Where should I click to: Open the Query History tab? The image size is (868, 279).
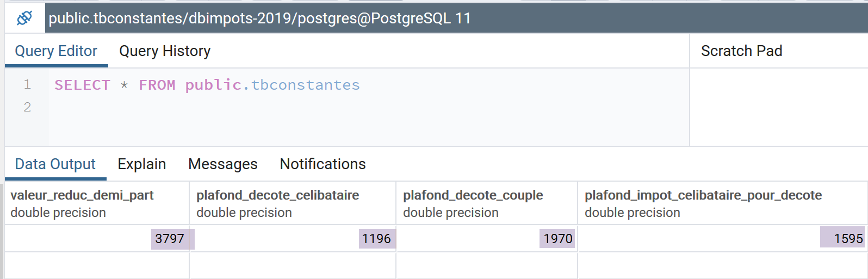pyautogui.click(x=165, y=51)
